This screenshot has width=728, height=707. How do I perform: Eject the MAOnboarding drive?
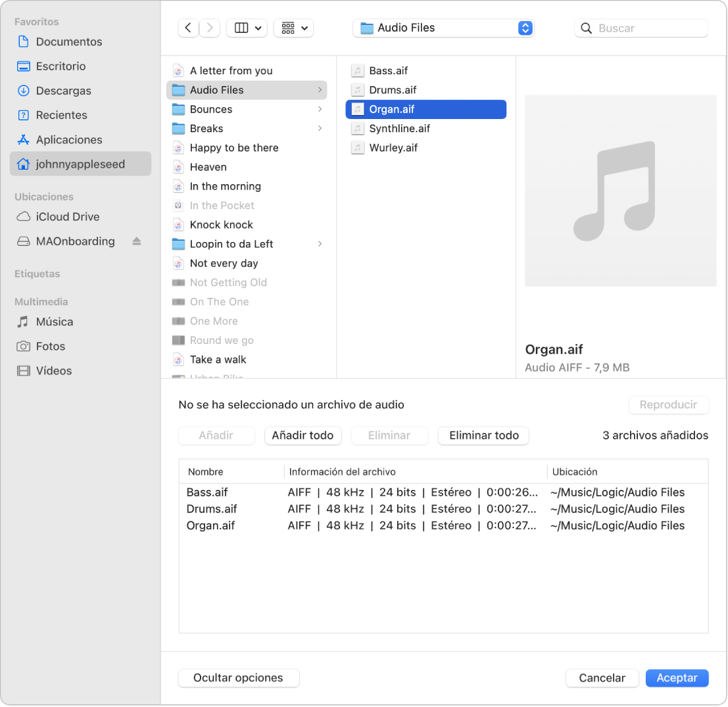point(135,241)
